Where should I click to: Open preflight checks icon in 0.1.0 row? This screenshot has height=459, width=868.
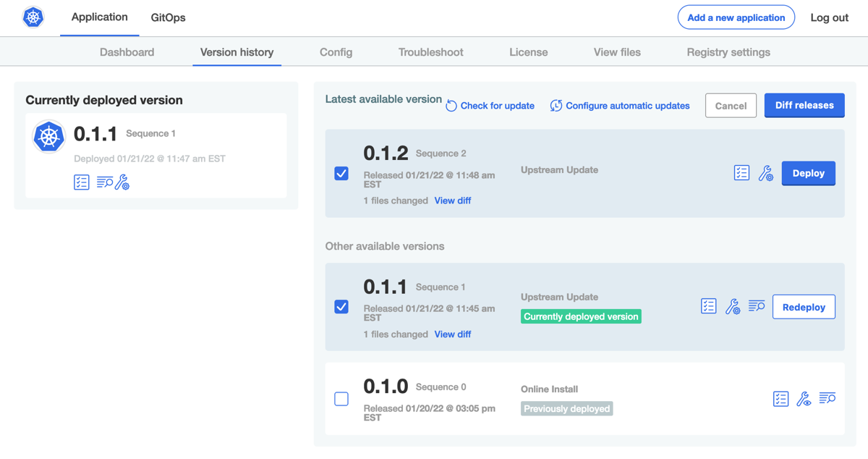780,399
